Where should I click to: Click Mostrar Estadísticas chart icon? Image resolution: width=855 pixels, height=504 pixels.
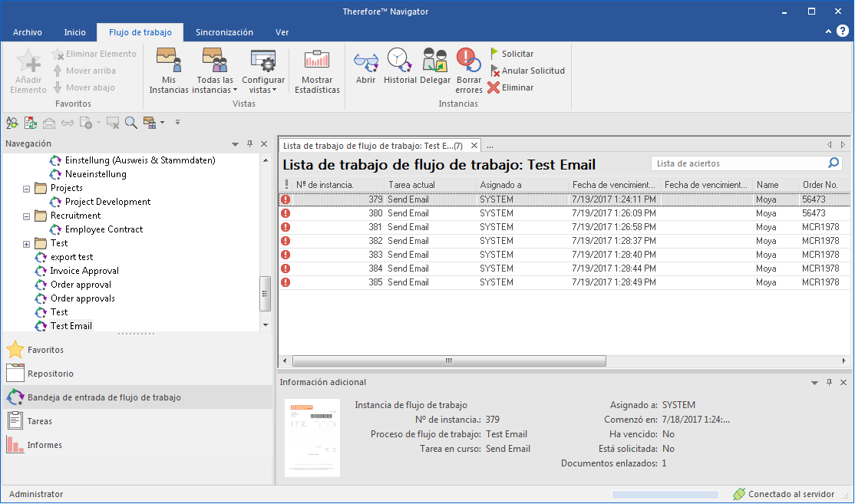(317, 61)
